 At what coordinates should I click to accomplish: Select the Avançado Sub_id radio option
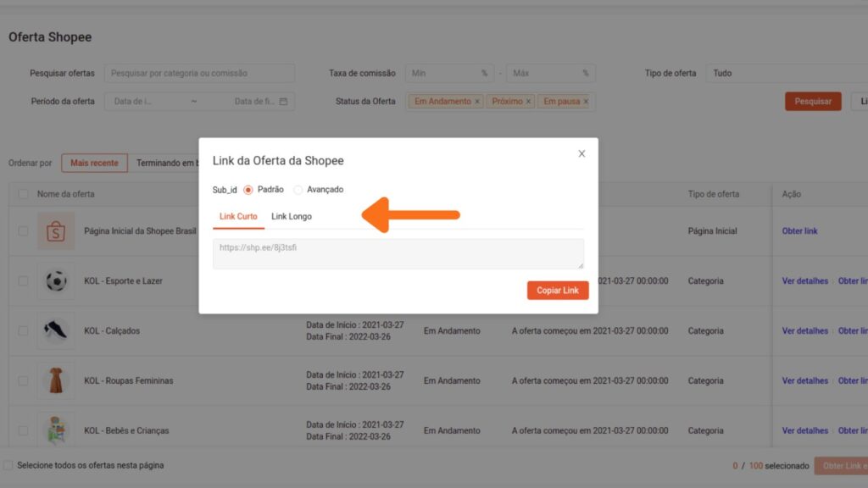click(x=298, y=190)
